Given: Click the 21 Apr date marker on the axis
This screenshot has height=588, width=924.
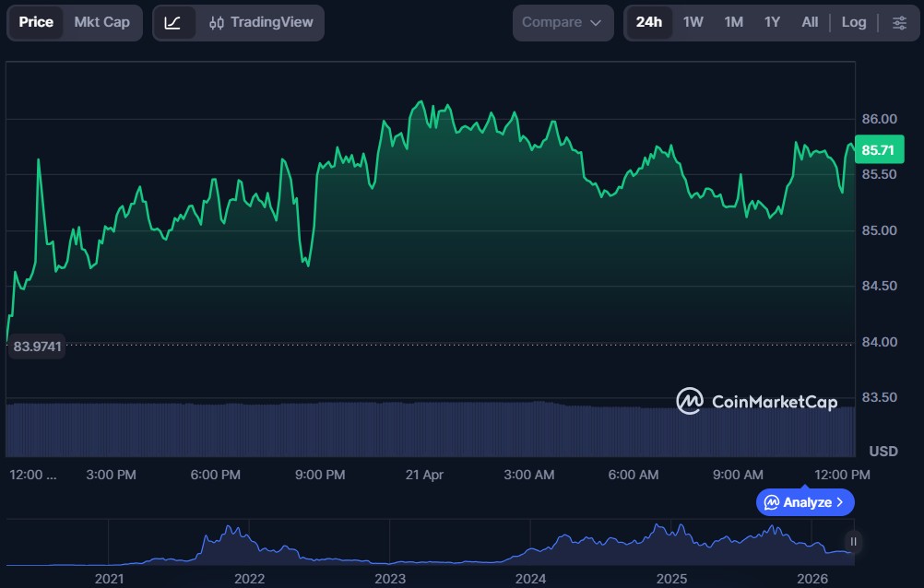Looking at the screenshot, I should click(424, 475).
